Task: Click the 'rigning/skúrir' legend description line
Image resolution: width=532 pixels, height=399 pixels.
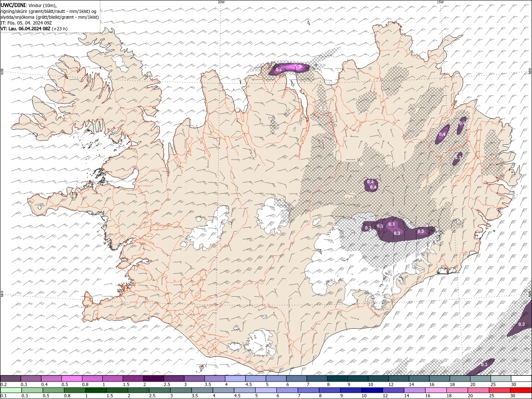Action: [49, 11]
